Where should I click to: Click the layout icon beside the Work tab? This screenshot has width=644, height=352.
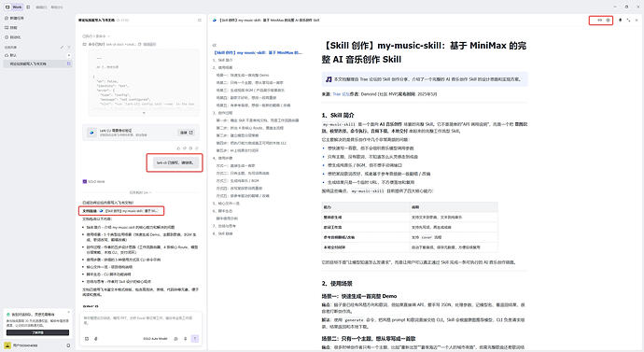28,7
